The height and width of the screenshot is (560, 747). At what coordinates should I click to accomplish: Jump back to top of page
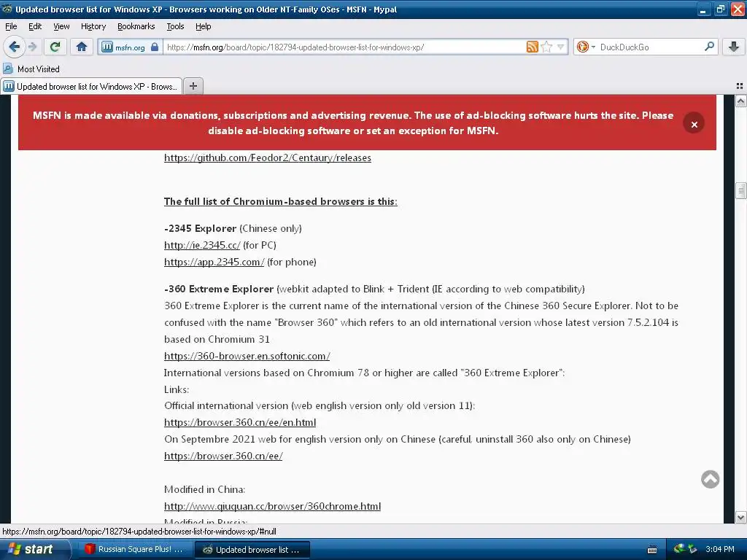710,479
